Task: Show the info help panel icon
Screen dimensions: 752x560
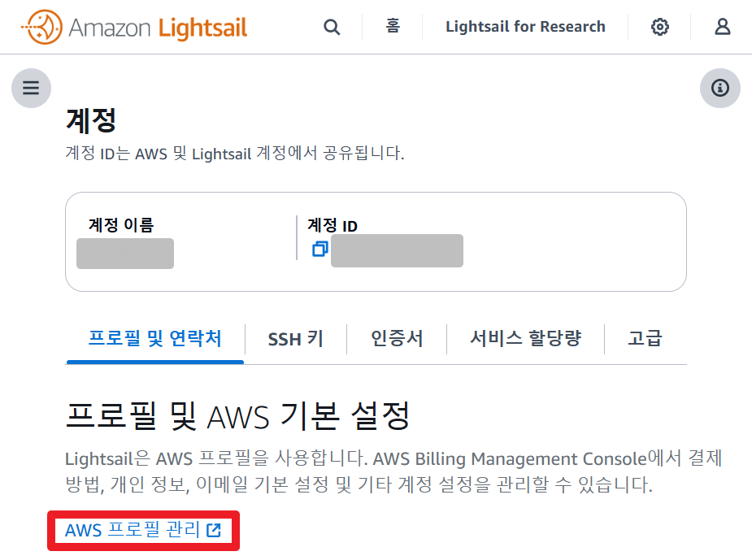Action: pos(719,88)
